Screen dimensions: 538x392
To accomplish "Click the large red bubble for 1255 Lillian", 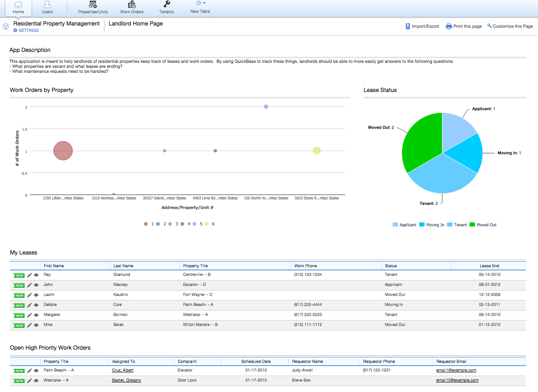I will click(63, 151).
